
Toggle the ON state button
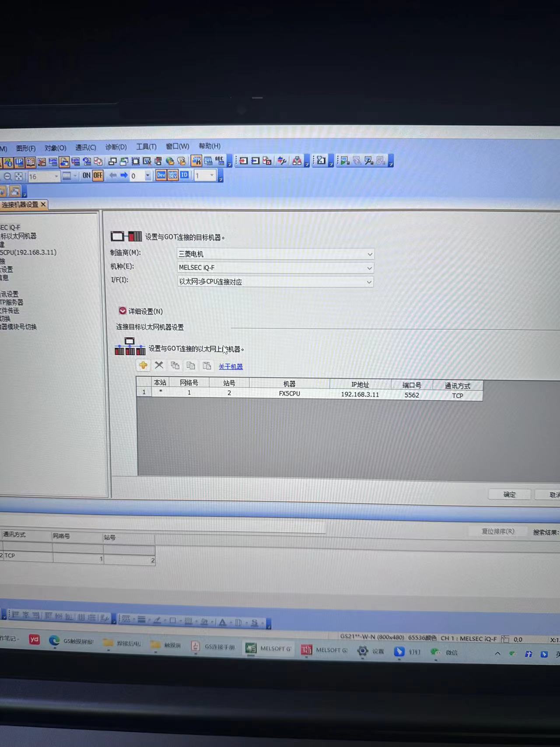point(87,175)
